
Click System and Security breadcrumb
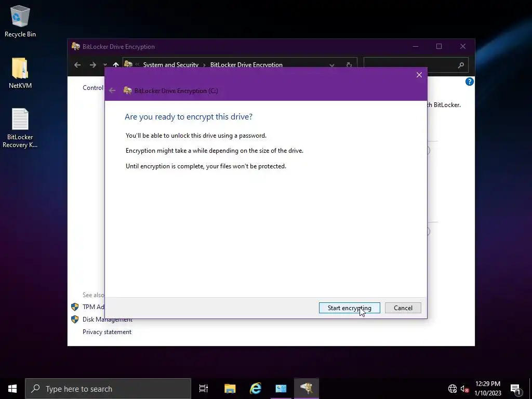[x=170, y=64]
